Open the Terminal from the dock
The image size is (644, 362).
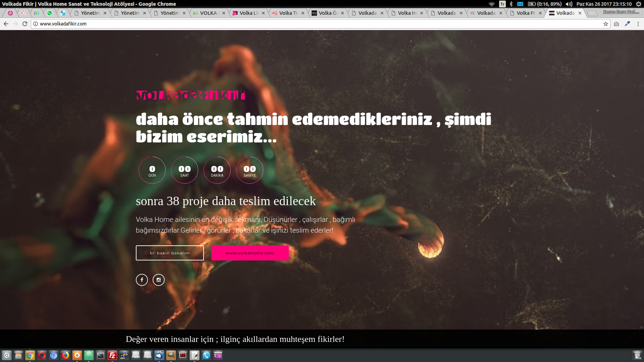click(x=101, y=355)
